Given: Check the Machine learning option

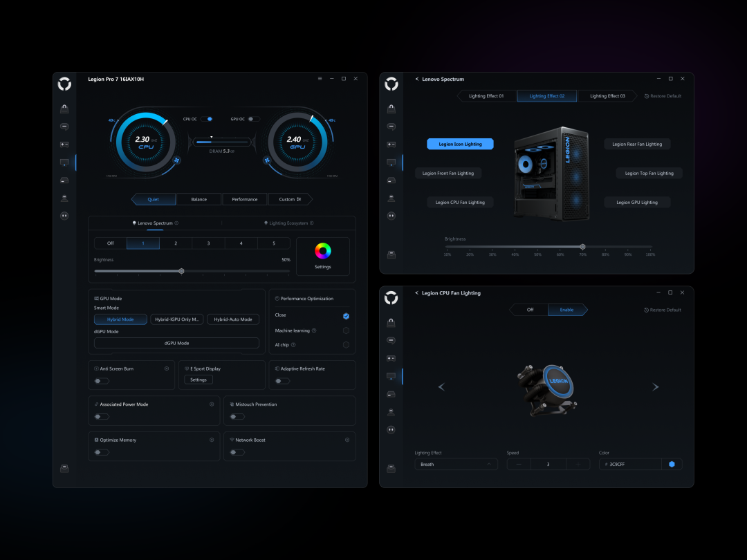Looking at the screenshot, I should coord(346,330).
